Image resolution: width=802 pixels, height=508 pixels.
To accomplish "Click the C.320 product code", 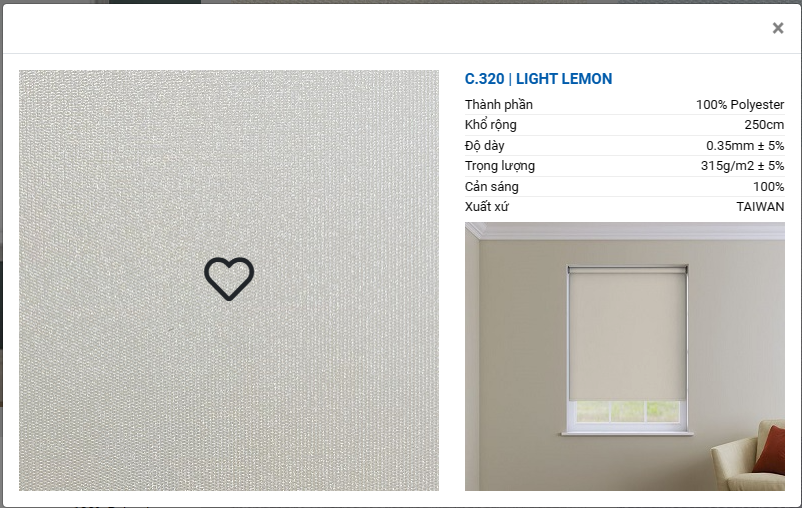I will (484, 79).
